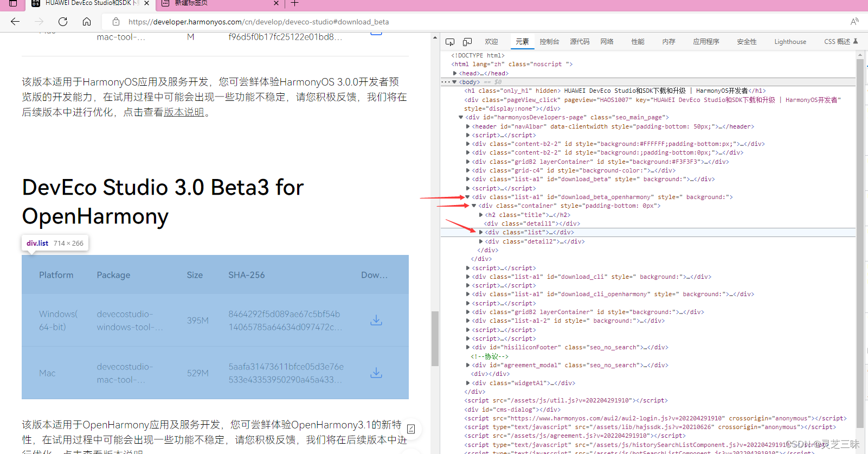The image size is (868, 454).
Task: Click the devecostudio-mac-tool package name
Action: (125, 373)
